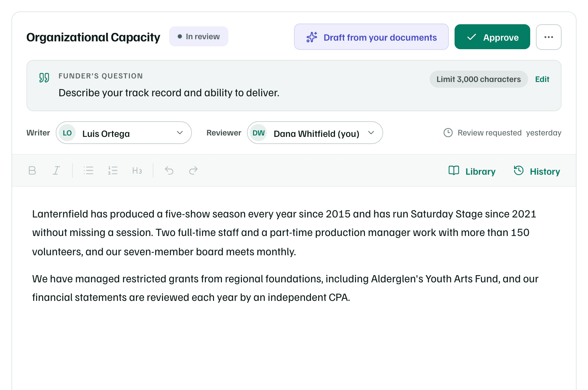The image size is (588, 390).
Task: Click the Organizational Capacity heading
Action: click(x=93, y=37)
